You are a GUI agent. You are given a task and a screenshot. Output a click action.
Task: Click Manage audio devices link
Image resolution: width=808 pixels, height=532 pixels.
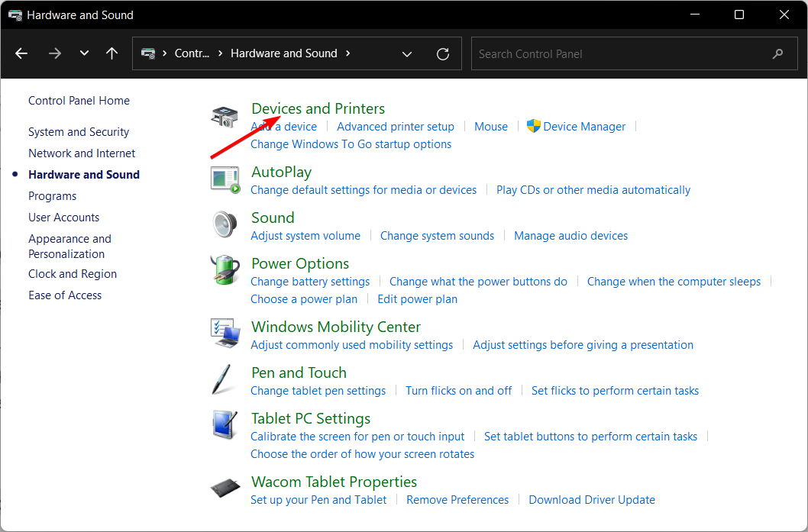pos(570,236)
